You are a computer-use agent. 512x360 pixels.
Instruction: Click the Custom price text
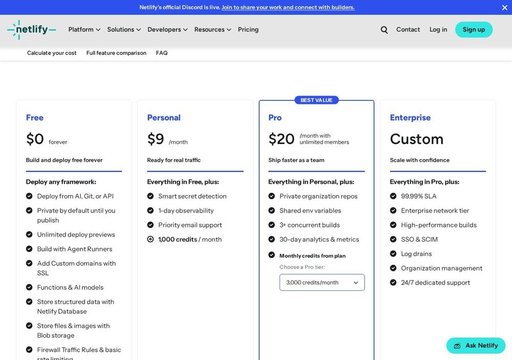click(x=417, y=139)
